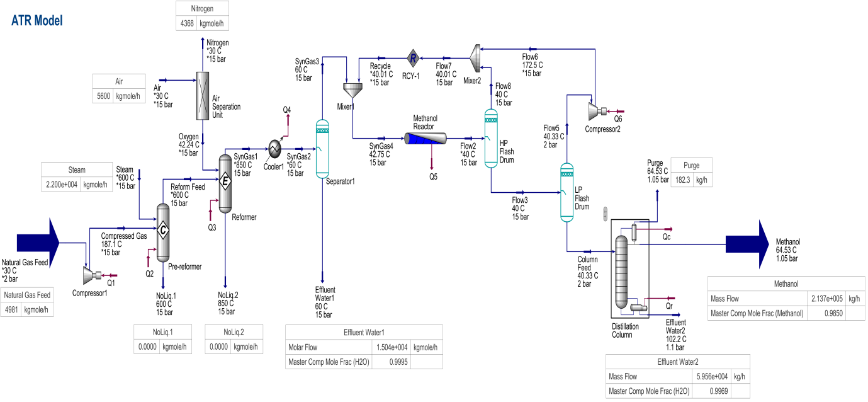Click the Air flow value 5600
Viewport: 868px width, 402px height.
coord(103,96)
